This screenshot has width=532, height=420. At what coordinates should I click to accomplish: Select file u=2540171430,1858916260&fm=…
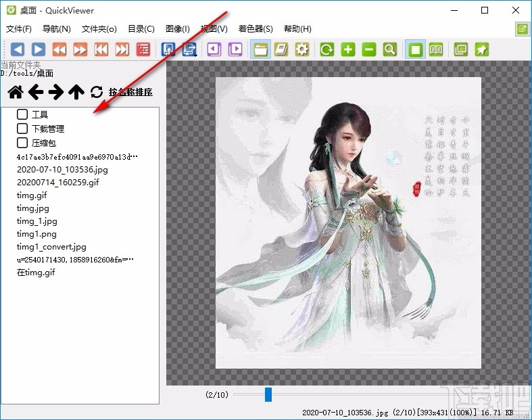(x=75, y=260)
